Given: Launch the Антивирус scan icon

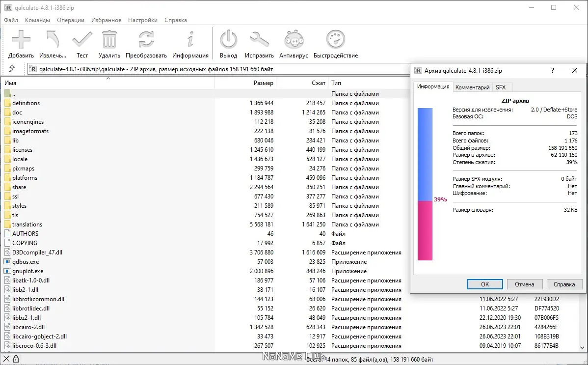Looking at the screenshot, I should point(294,39).
